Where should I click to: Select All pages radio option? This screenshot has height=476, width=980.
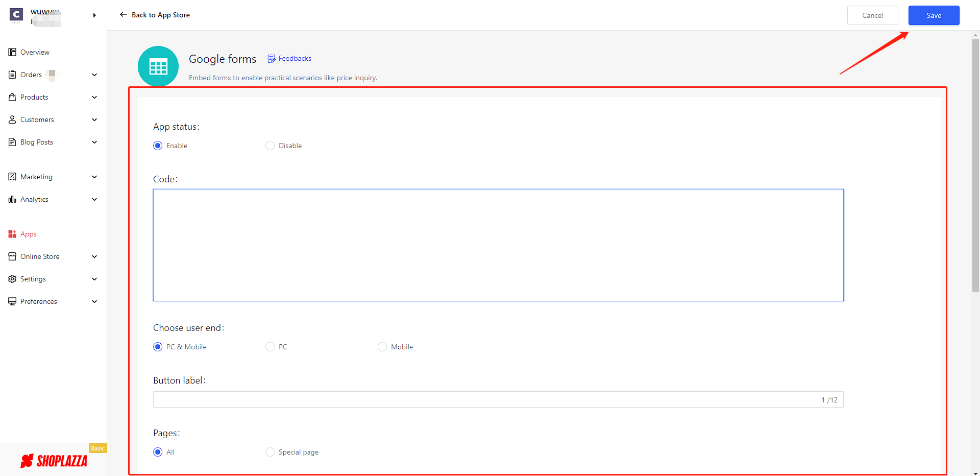pos(158,452)
